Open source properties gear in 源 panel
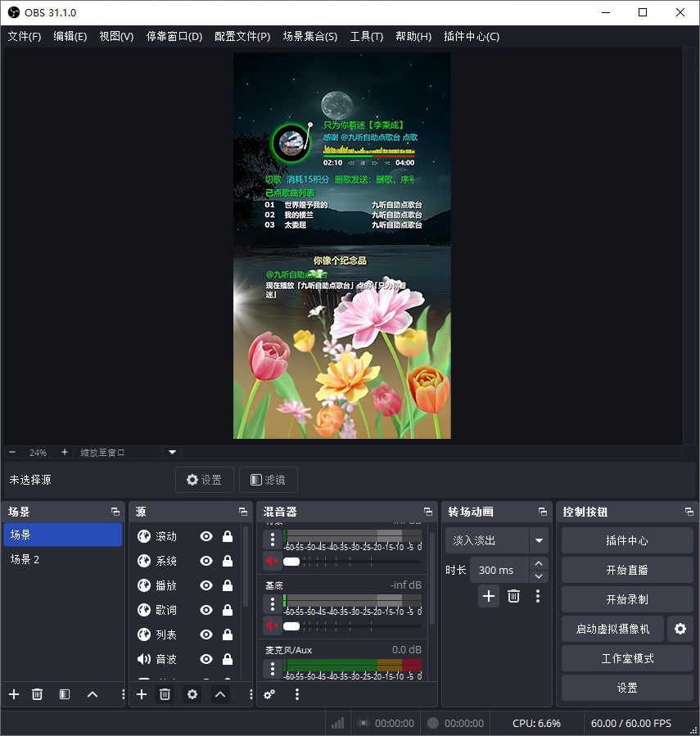 pyautogui.click(x=192, y=694)
